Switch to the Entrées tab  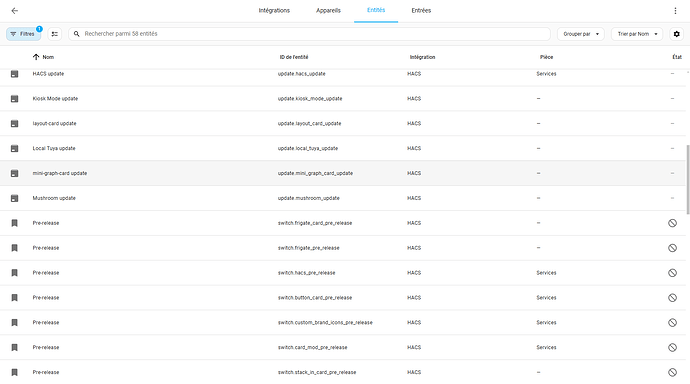421,11
